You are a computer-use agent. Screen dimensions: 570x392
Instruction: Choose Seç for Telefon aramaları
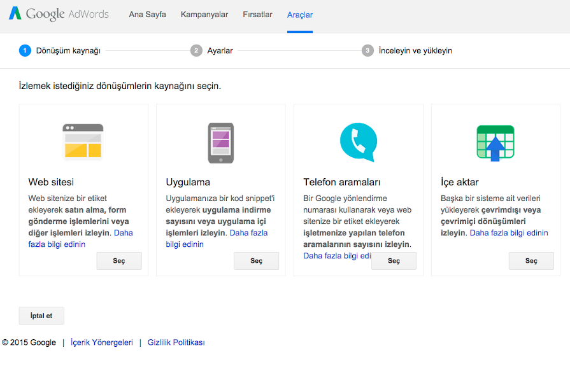click(394, 261)
